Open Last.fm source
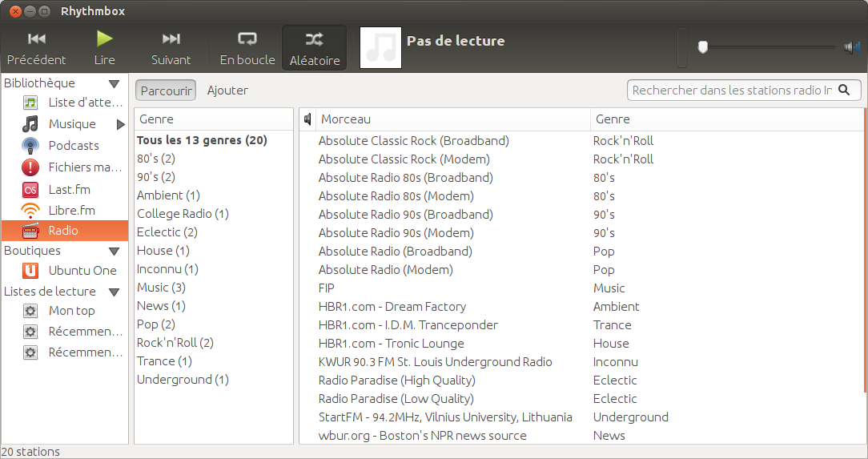The height and width of the screenshot is (459, 868). pyautogui.click(x=65, y=189)
